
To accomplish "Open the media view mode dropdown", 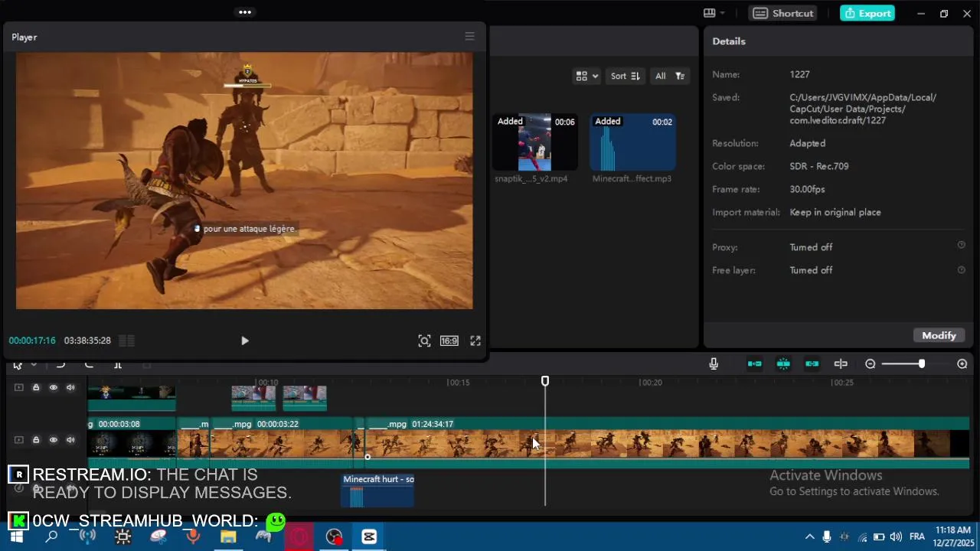I will click(587, 76).
